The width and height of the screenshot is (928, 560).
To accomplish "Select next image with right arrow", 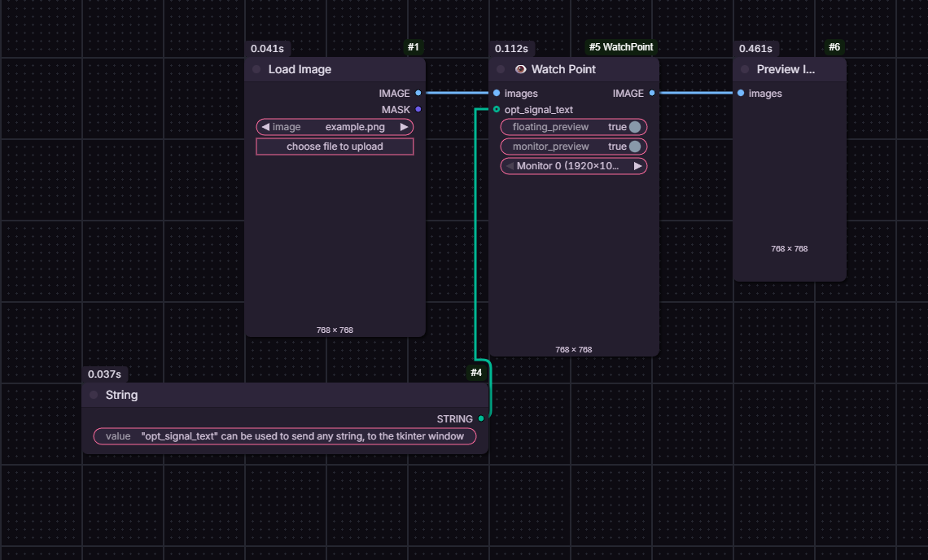I will 405,127.
